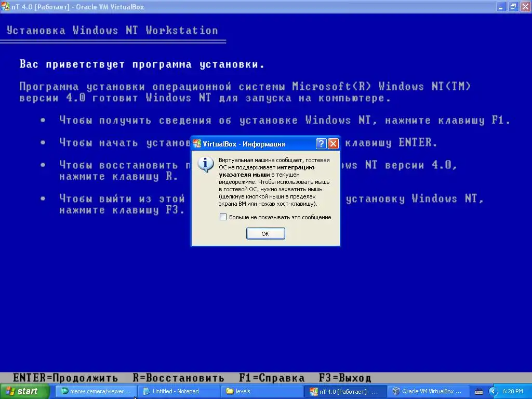Click "ENTER=Продолжить" in bottom status line
This screenshot has height=399, width=532.
click(x=65, y=378)
